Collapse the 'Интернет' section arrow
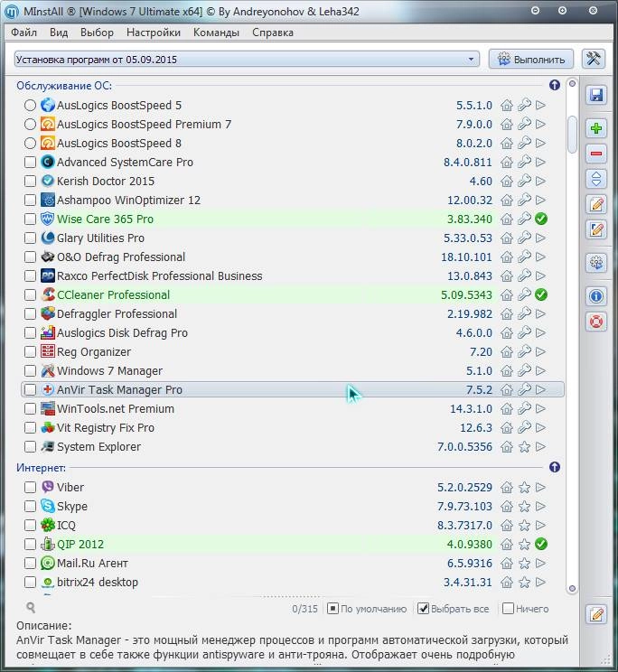The height and width of the screenshot is (672, 618). [x=555, y=467]
